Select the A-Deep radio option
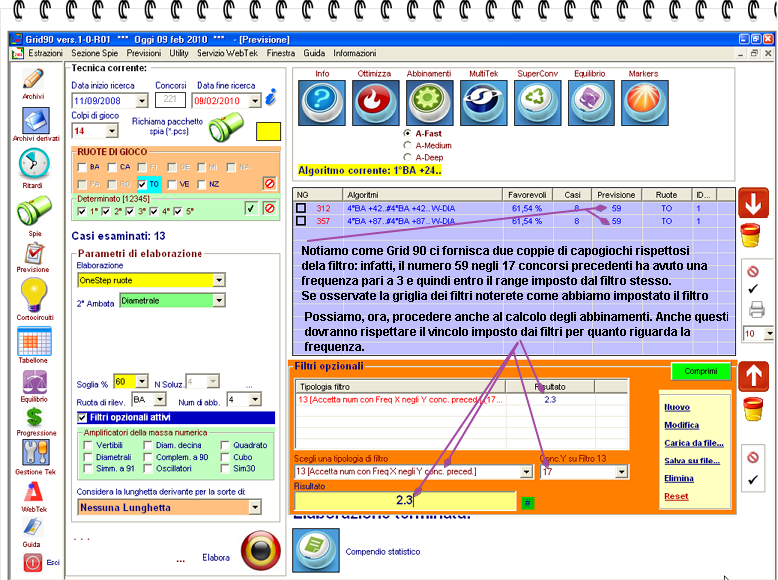 click(x=407, y=157)
